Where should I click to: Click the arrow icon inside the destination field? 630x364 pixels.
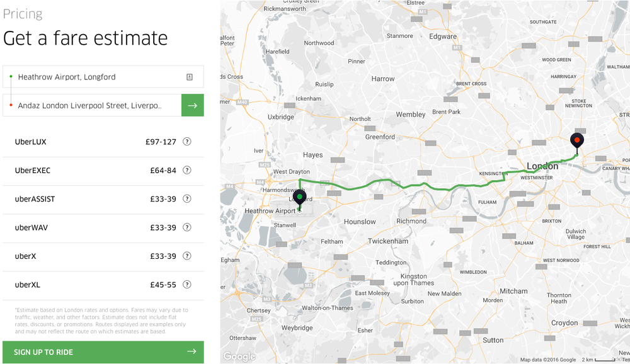[x=192, y=105]
